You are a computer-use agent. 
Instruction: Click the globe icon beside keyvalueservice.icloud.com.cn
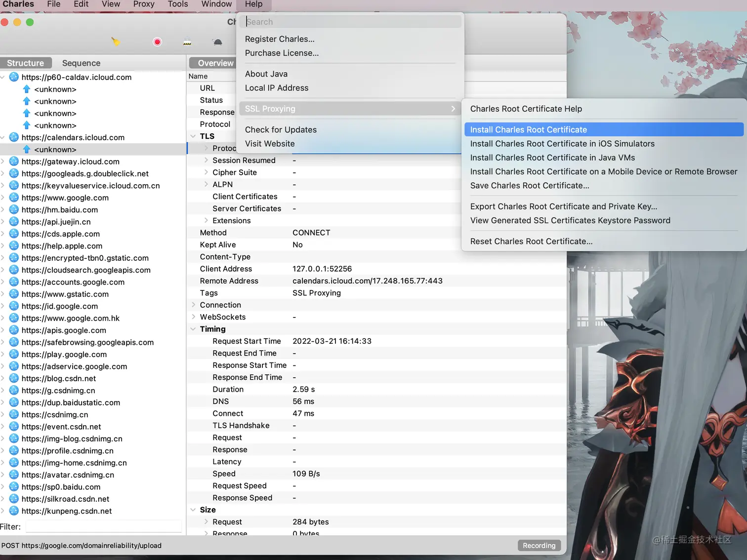(14, 186)
